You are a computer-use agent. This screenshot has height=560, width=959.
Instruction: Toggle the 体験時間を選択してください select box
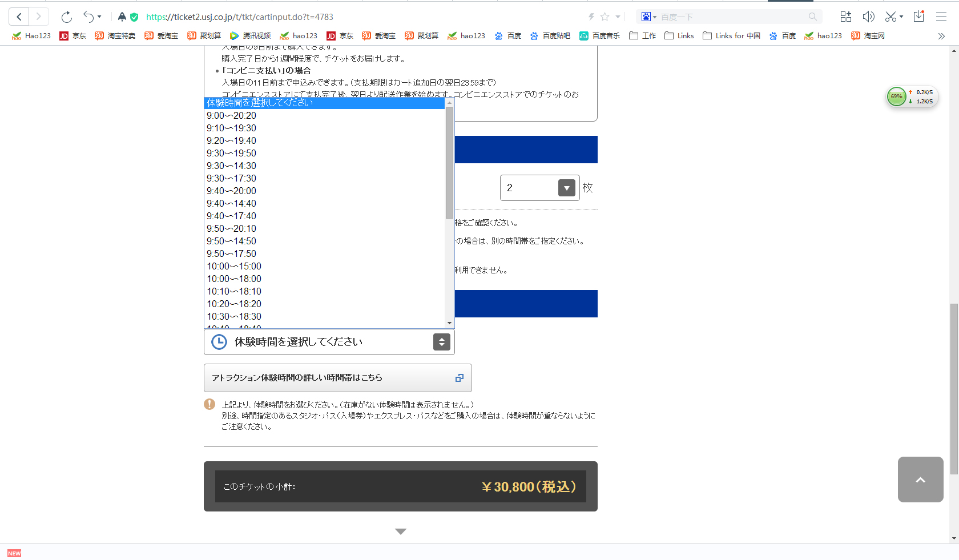(x=329, y=342)
